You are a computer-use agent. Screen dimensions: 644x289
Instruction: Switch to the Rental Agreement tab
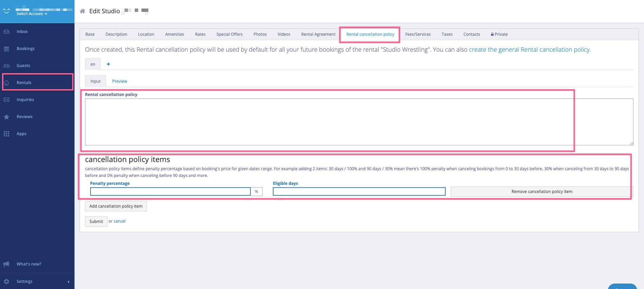click(318, 34)
